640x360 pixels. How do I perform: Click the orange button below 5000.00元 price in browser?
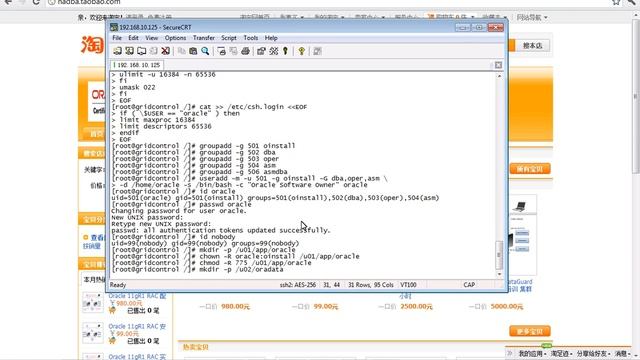530,331
